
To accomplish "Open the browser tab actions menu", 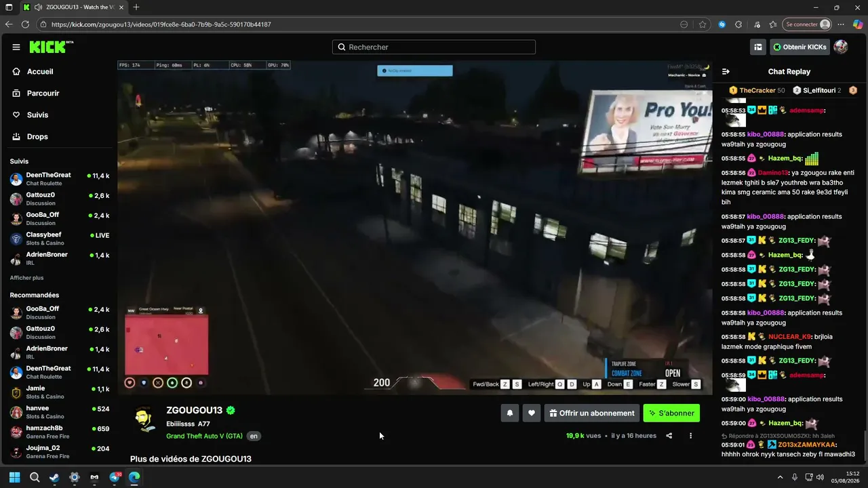I will (x=9, y=7).
